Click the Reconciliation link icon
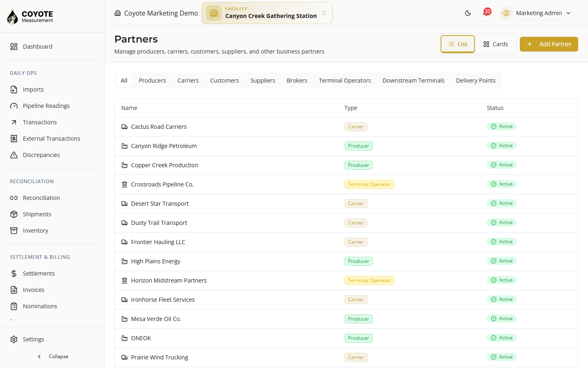 pyautogui.click(x=14, y=198)
